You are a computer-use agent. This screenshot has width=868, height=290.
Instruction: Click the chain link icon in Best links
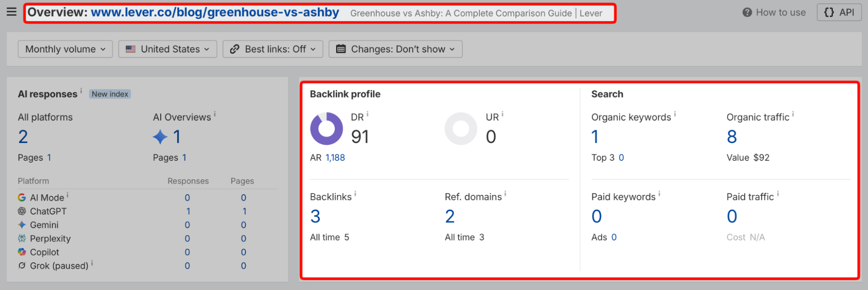pos(234,49)
